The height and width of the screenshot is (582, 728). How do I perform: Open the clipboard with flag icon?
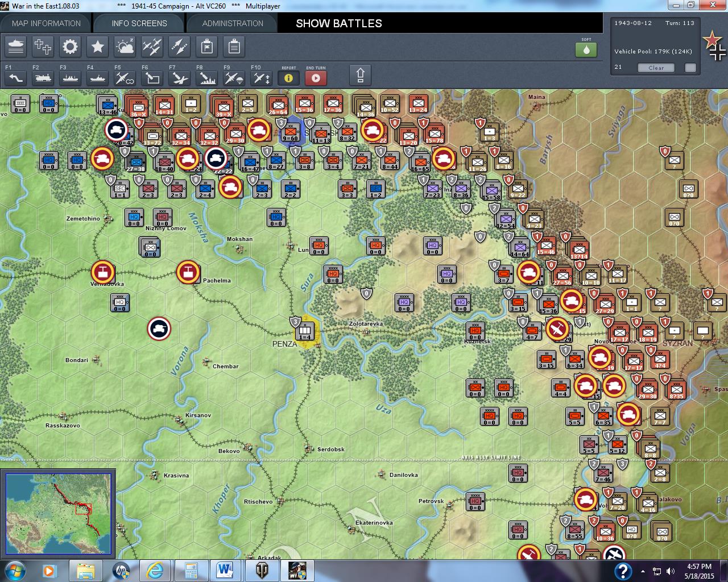207,47
